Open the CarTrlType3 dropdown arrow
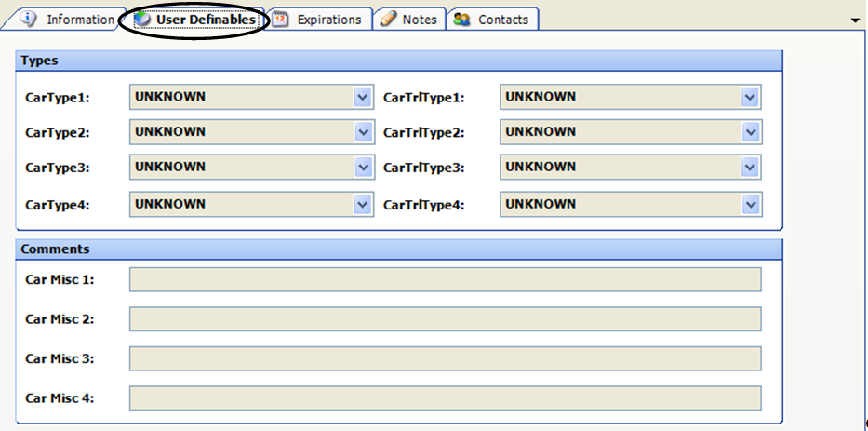The height and width of the screenshot is (431, 868). [750, 168]
